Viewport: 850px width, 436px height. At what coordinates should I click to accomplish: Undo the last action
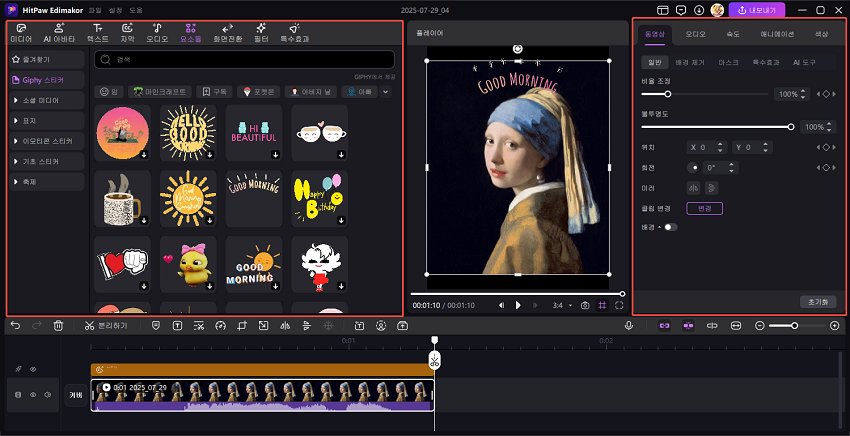tap(15, 325)
